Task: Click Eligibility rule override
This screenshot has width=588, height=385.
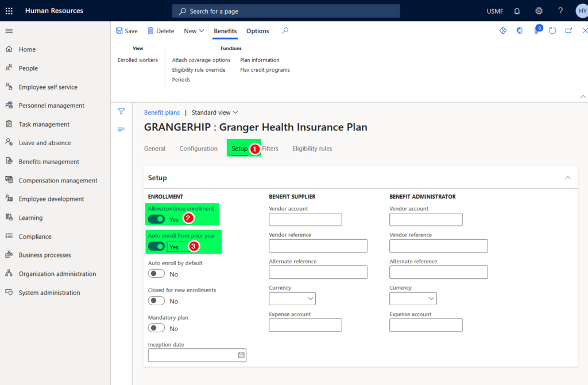Action: (199, 70)
